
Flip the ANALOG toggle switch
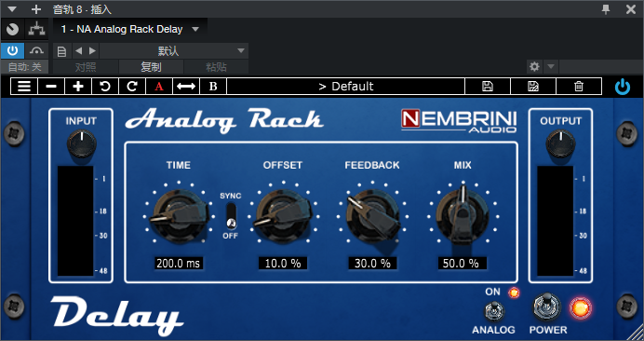494,311
